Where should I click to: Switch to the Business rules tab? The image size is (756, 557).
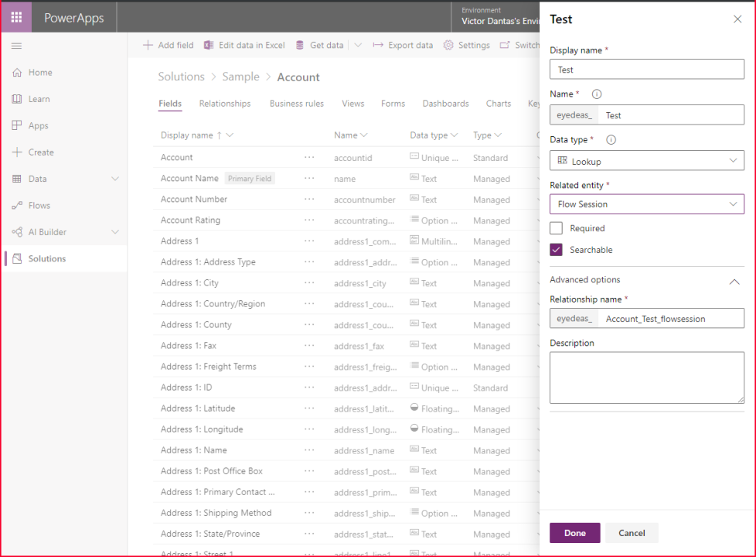[297, 104]
